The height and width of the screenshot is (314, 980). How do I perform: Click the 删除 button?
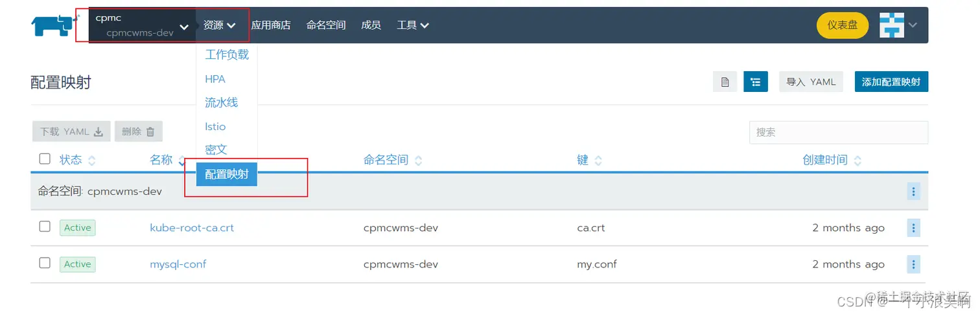point(139,131)
